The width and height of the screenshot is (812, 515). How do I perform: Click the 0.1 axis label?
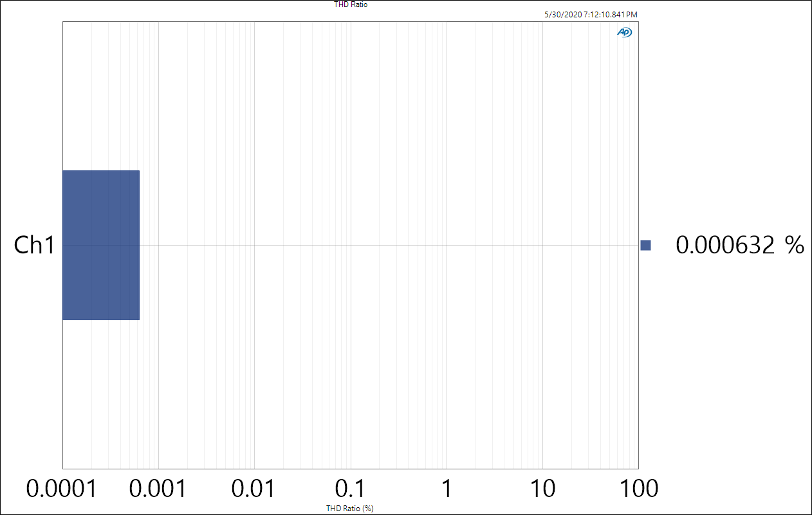click(x=350, y=489)
